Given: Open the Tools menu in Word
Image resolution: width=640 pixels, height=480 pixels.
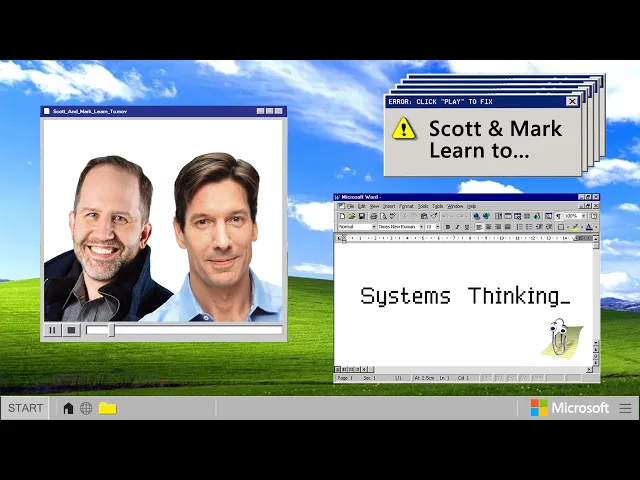Looking at the screenshot, I should [423, 207].
